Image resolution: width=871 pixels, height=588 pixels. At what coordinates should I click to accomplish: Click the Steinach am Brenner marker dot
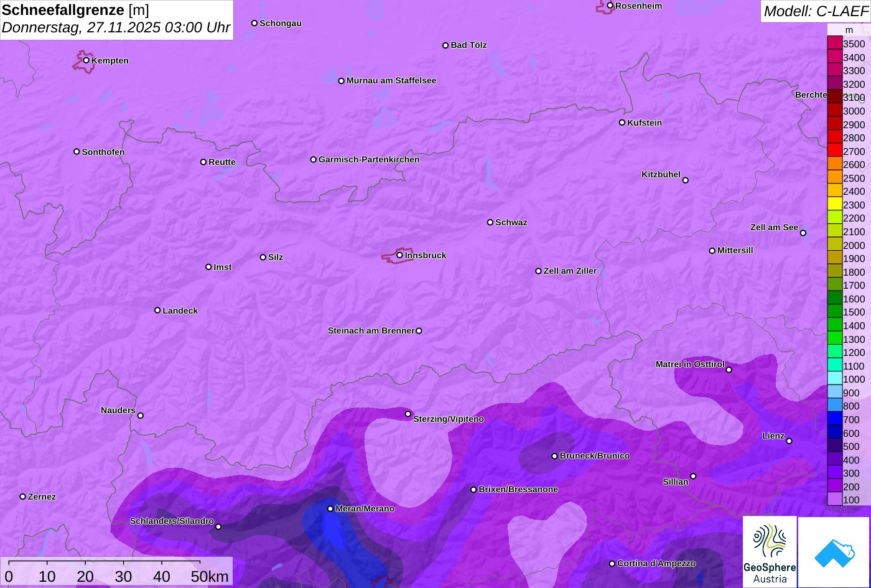pos(419,331)
